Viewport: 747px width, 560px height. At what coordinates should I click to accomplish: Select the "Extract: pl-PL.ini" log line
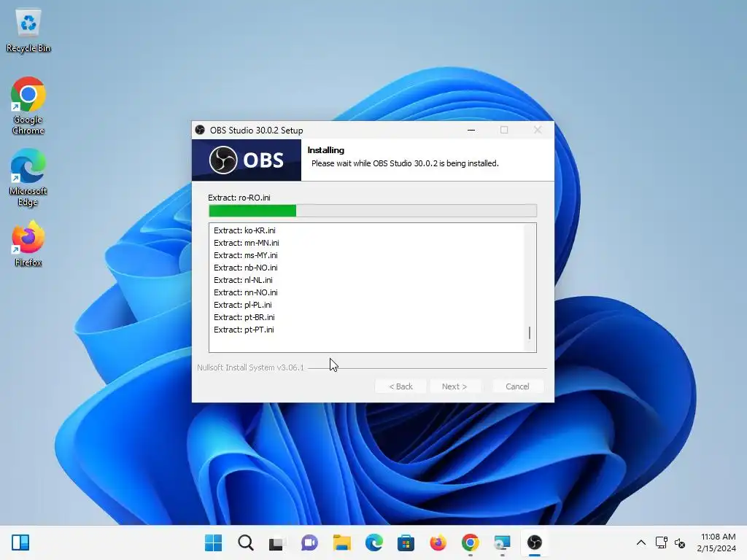(x=242, y=305)
